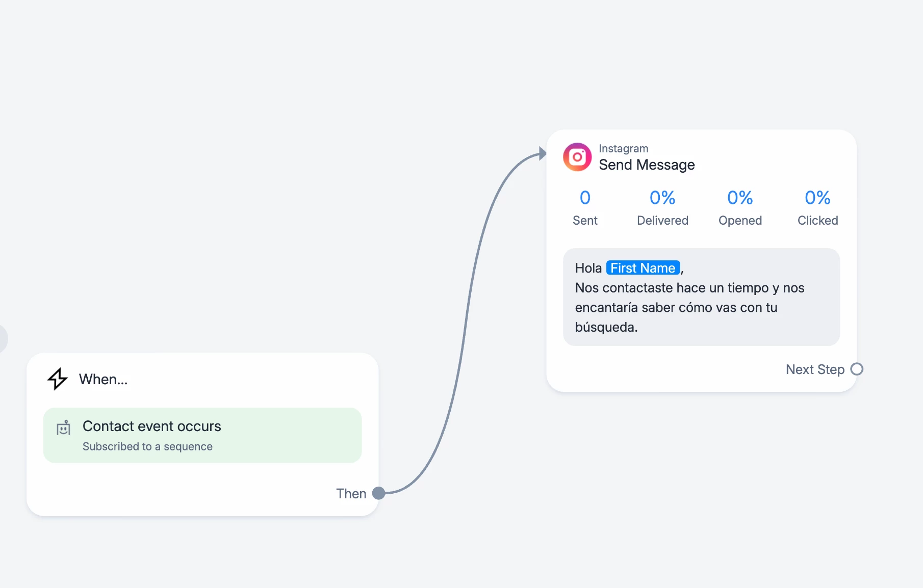Click the Subscribed to a sequence subtitle
This screenshot has height=588, width=923.
pos(147,447)
